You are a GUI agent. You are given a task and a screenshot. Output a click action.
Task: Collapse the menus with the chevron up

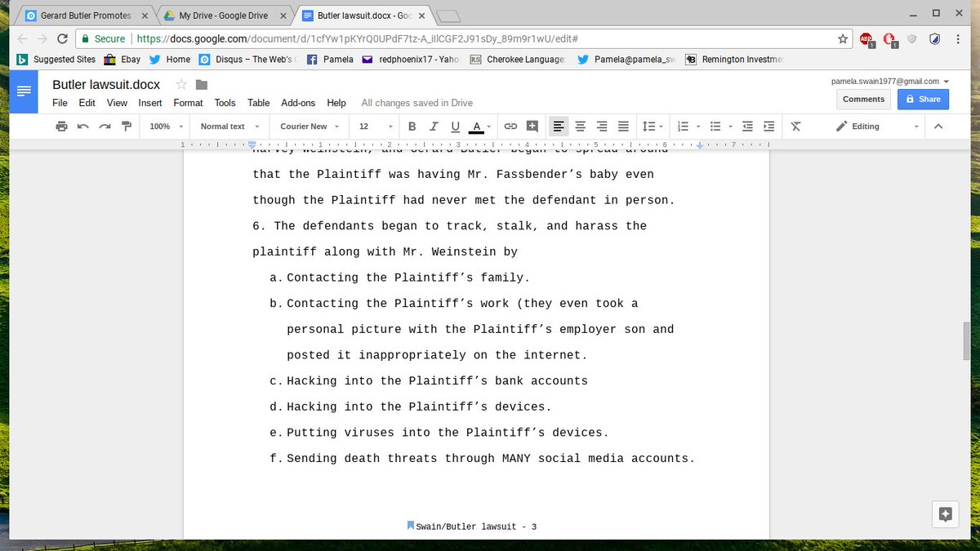click(938, 127)
